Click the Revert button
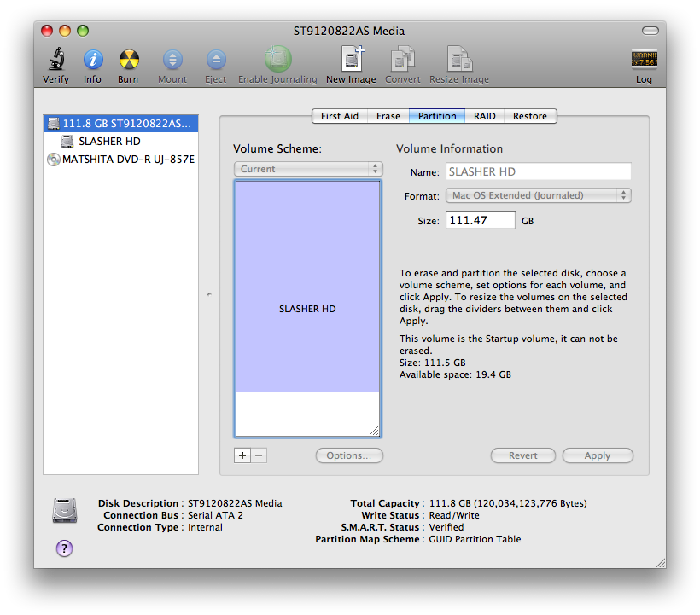Screen dimensions: 700x615 click(523, 455)
